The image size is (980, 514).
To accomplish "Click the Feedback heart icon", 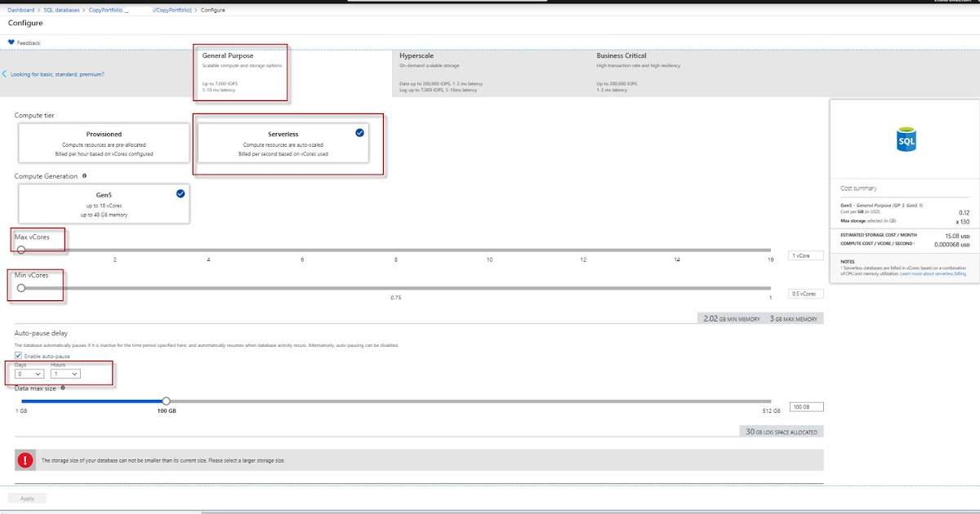I will pyautogui.click(x=10, y=41).
